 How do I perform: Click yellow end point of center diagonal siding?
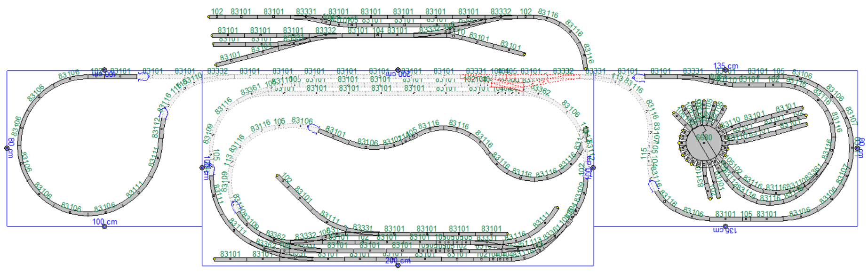coord(278,177)
